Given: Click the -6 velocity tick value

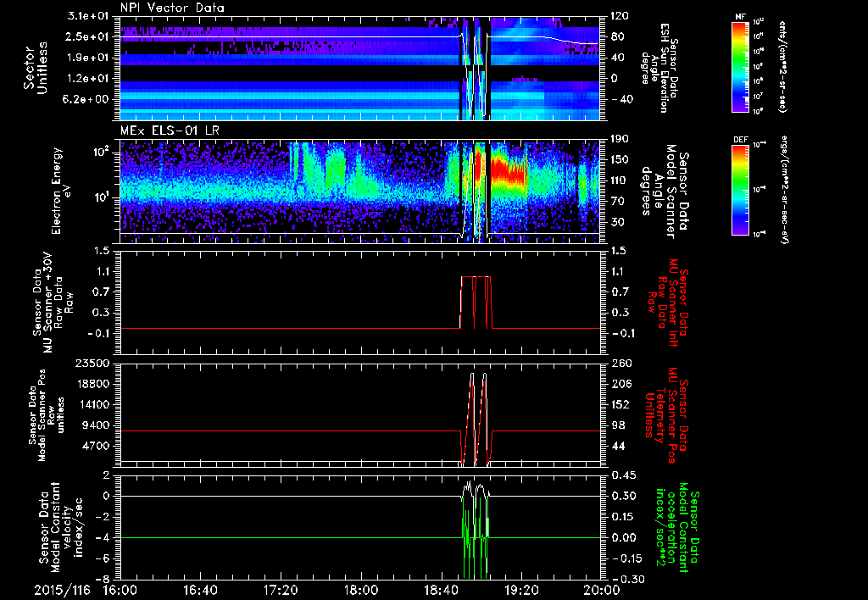Looking at the screenshot, I should click(x=103, y=558).
